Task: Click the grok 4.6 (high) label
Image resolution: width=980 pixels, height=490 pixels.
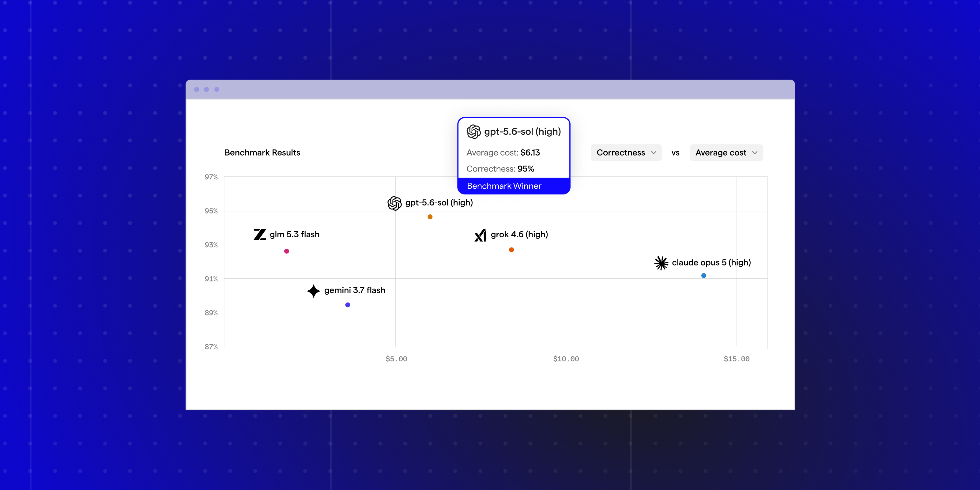Action: point(519,234)
